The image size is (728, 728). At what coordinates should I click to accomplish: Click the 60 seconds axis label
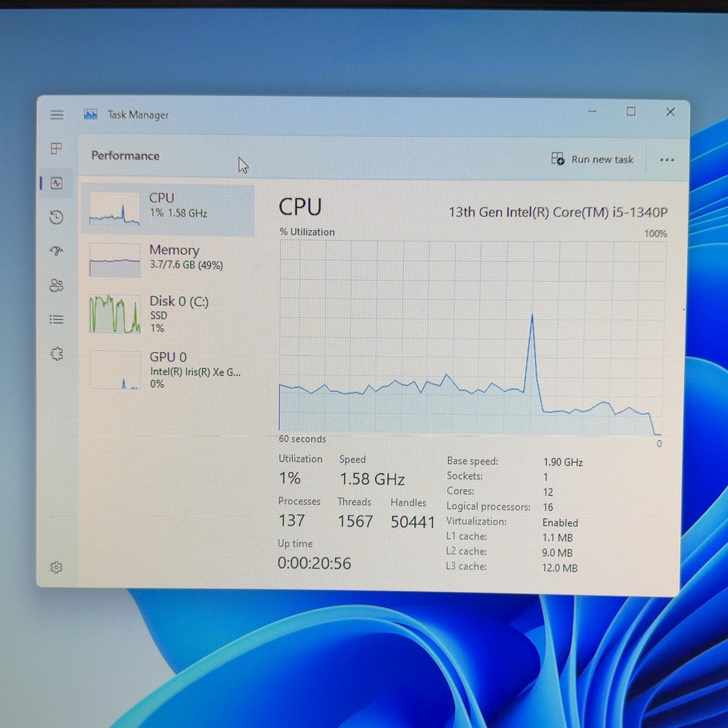[x=302, y=439]
